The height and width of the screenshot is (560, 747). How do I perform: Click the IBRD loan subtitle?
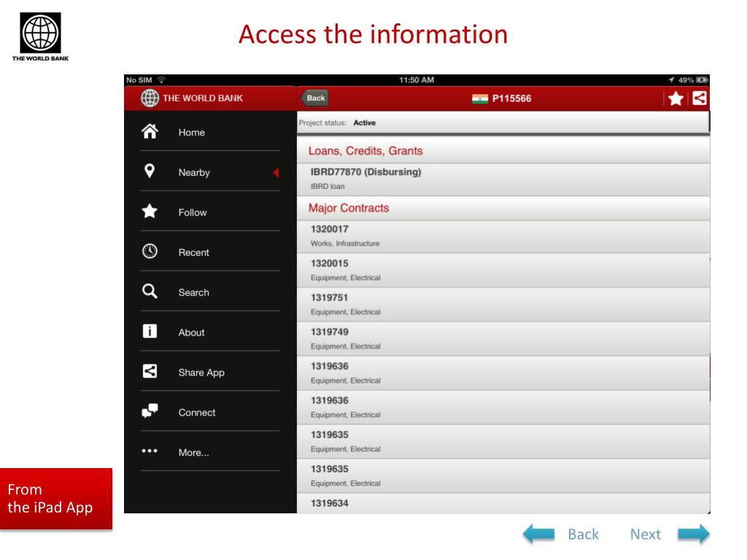(328, 186)
